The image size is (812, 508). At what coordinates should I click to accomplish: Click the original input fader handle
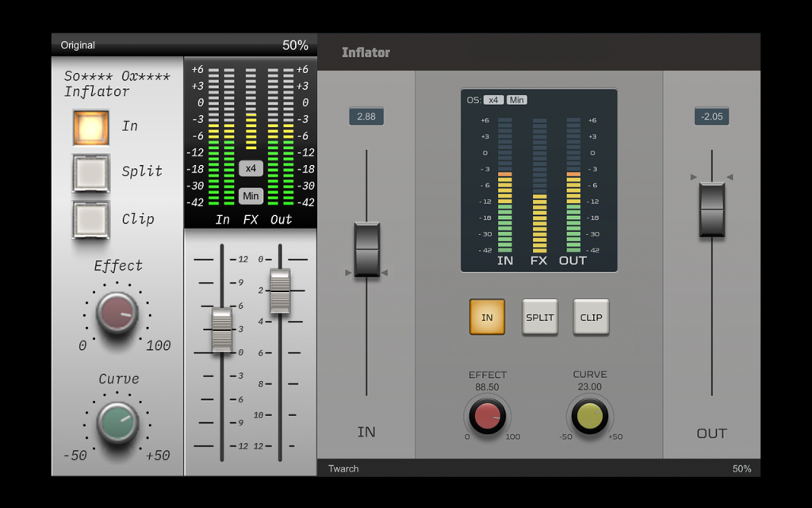(x=222, y=330)
